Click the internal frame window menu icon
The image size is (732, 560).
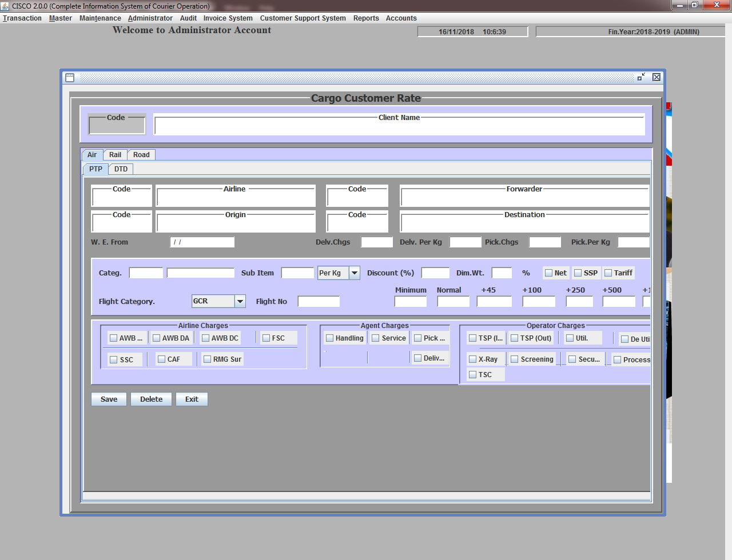[x=70, y=77]
